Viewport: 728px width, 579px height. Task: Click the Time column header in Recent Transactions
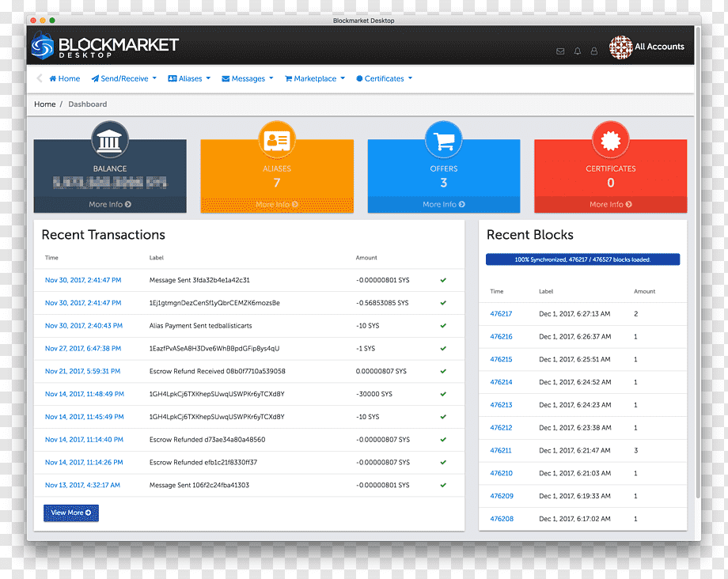(x=51, y=258)
